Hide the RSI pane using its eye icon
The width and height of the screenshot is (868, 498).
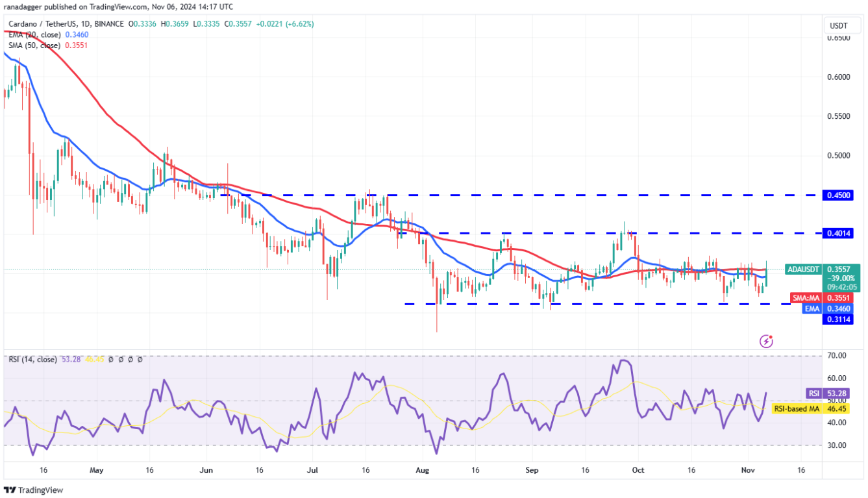111,359
